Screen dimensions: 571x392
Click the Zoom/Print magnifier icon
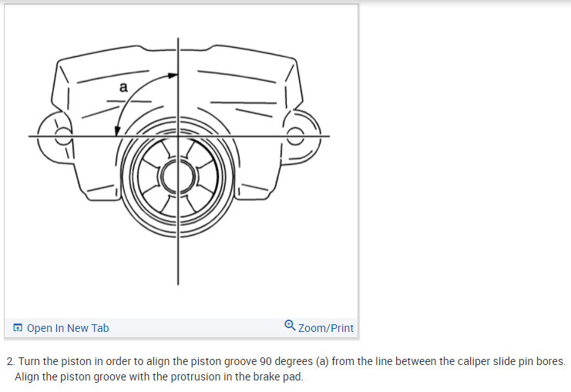[x=290, y=325]
